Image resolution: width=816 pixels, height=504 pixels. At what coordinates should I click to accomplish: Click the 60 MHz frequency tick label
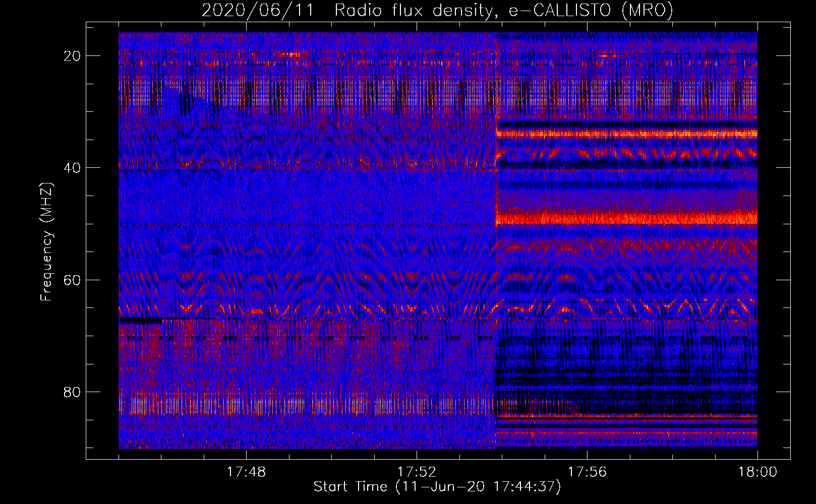tap(72, 280)
